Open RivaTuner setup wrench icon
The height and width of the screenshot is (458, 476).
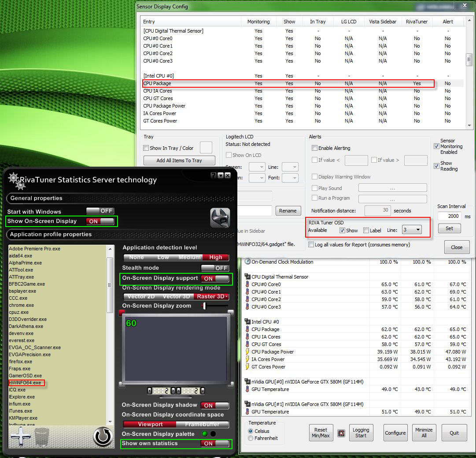click(x=220, y=218)
